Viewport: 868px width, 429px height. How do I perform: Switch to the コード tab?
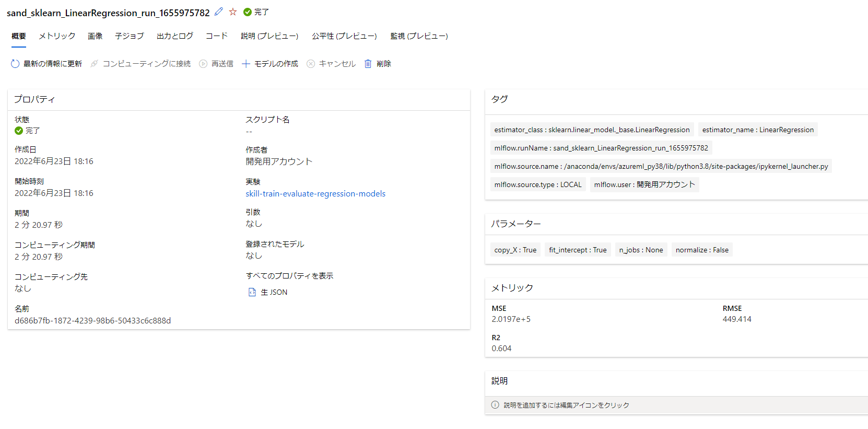point(217,36)
